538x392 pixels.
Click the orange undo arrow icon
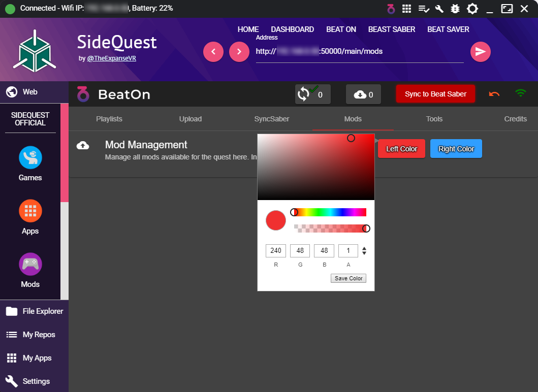(494, 93)
